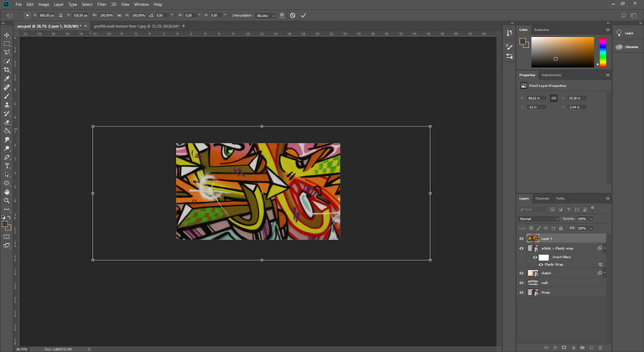Expand smart filters on the sketch layer

(x=605, y=273)
